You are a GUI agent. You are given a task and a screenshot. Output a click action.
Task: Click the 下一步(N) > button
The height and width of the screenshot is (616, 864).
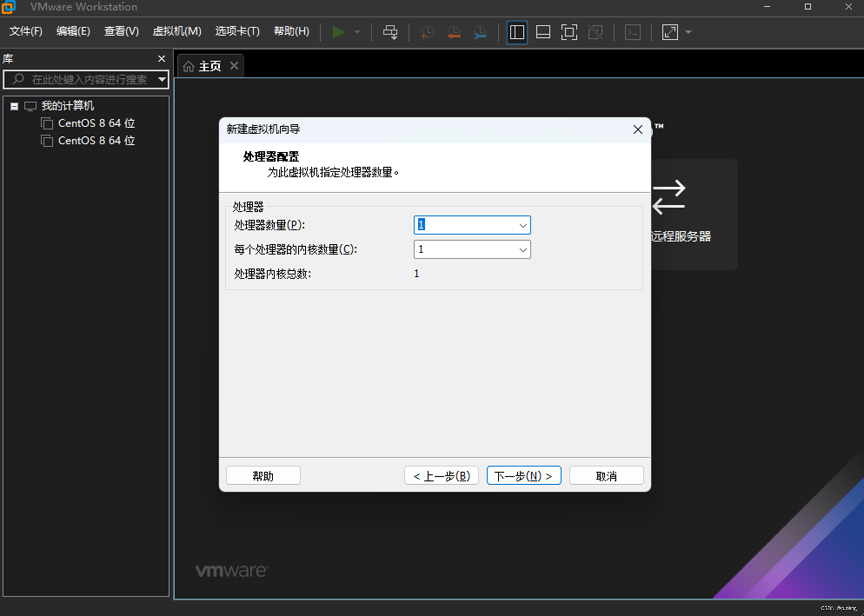coord(524,476)
